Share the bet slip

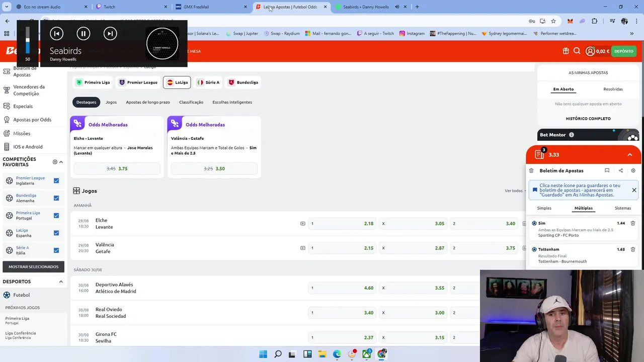620,170
